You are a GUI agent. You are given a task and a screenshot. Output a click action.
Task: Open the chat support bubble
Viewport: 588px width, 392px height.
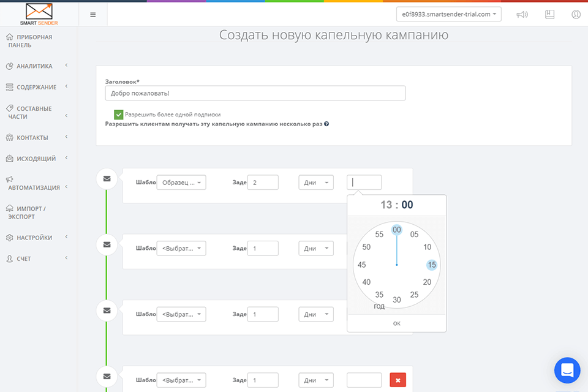(x=567, y=370)
